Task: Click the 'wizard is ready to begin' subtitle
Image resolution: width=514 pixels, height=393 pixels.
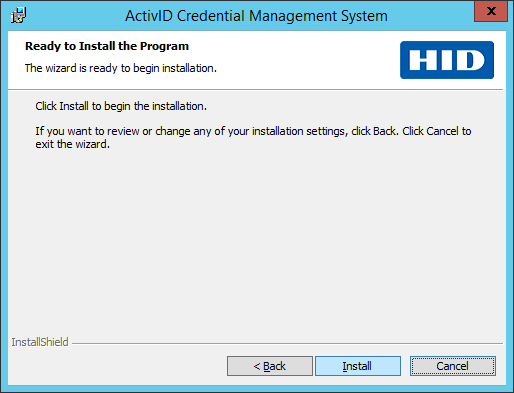Action: pyautogui.click(x=121, y=68)
